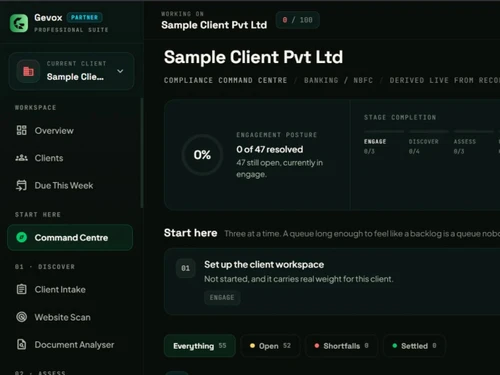
Task: Click the DISCOVER stage progress bar
Action: (x=429, y=132)
